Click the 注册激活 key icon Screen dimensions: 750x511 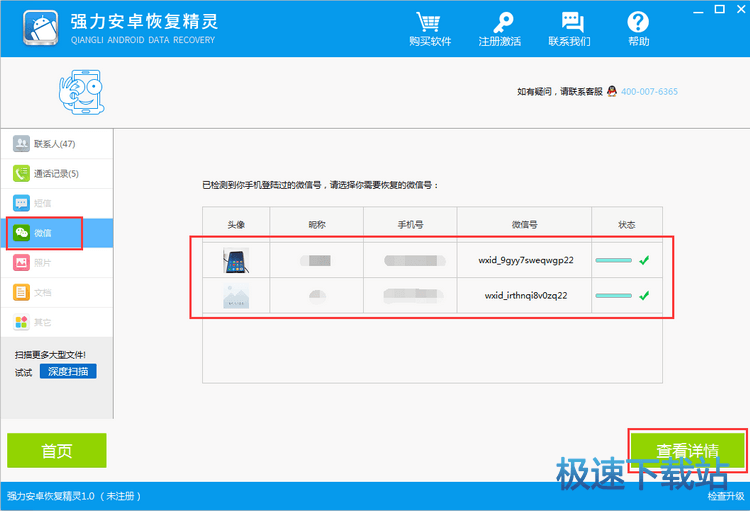(502, 22)
